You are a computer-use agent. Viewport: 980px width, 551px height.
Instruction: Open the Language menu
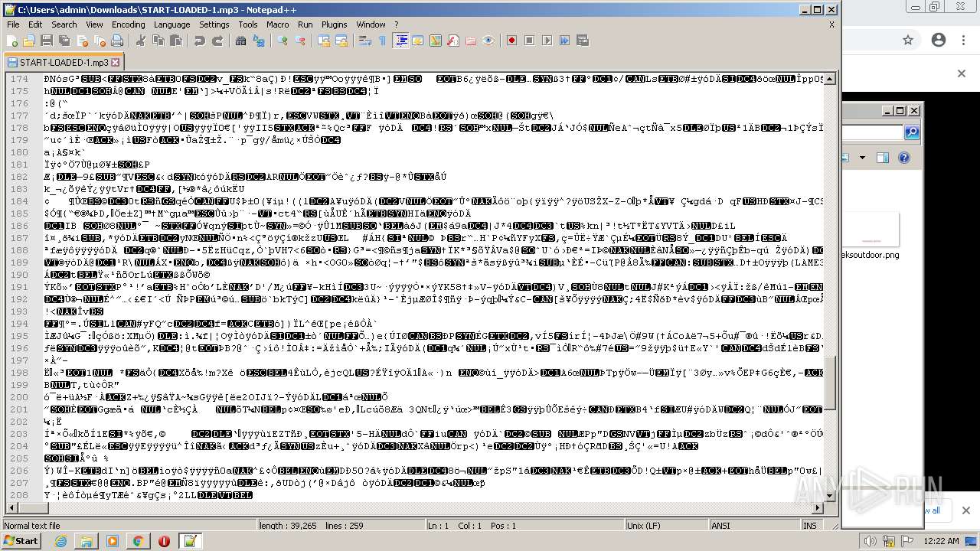click(x=171, y=24)
